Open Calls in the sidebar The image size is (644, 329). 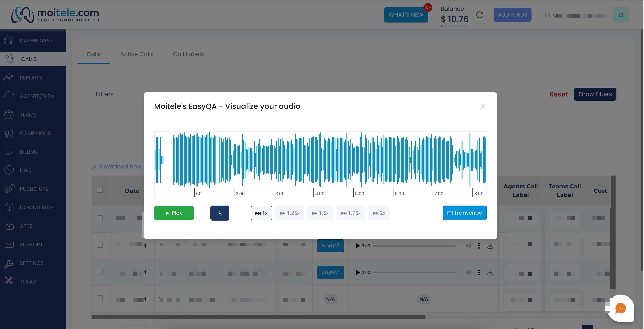click(33, 59)
